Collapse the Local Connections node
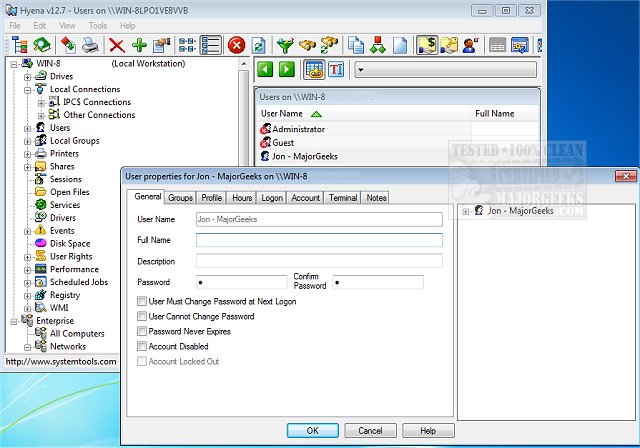The image size is (640, 448). [27, 90]
